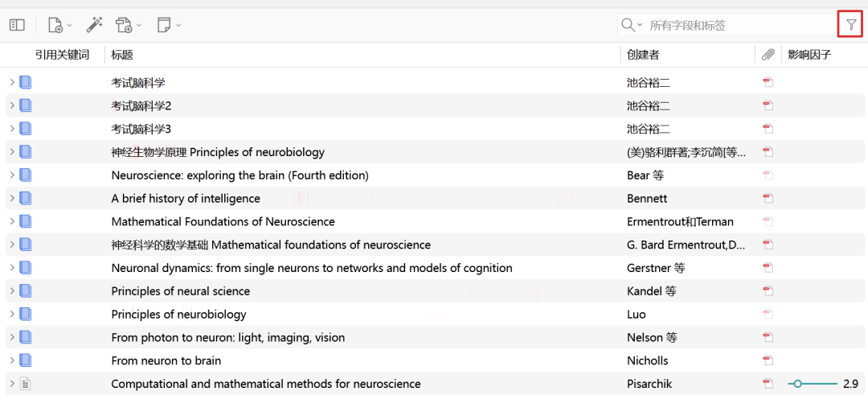Image resolution: width=868 pixels, height=416 pixels.
Task: Click the 所有字段和标签 search field
Action: coord(739,25)
